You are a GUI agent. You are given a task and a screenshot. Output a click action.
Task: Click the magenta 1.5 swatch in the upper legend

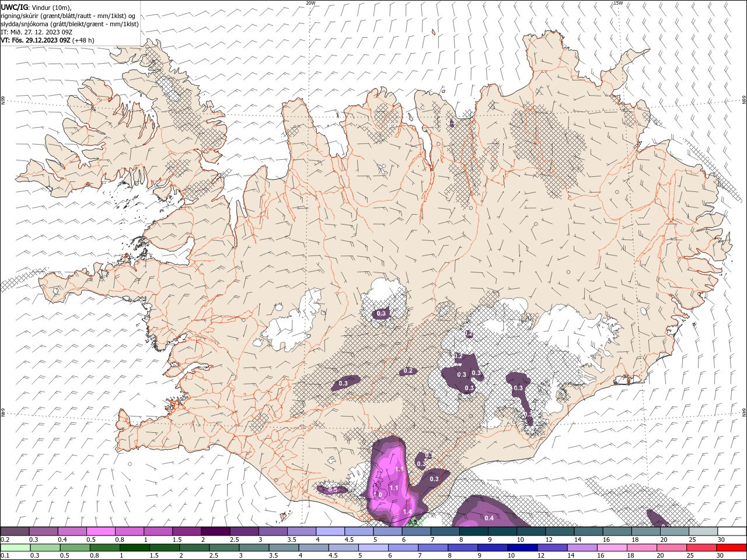click(186, 531)
